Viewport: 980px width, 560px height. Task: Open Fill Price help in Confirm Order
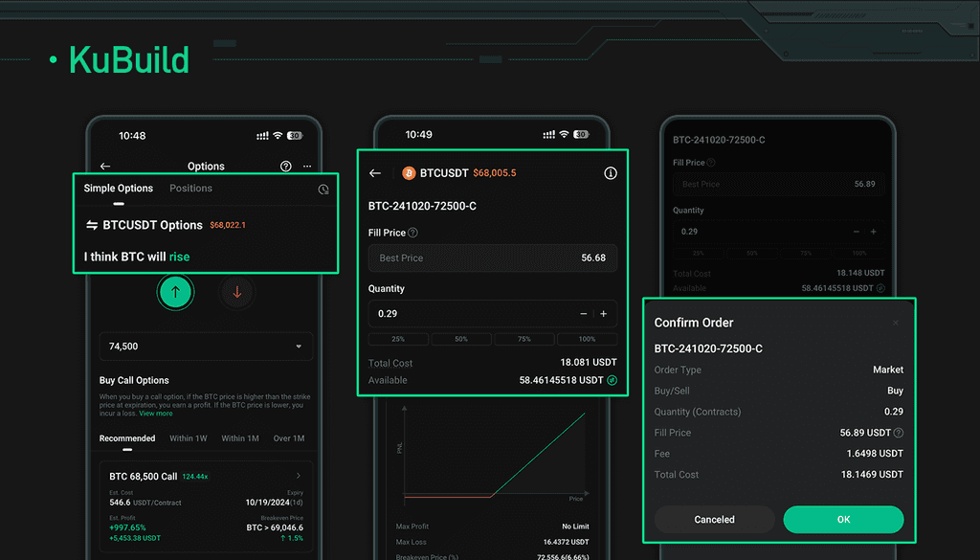tap(898, 433)
